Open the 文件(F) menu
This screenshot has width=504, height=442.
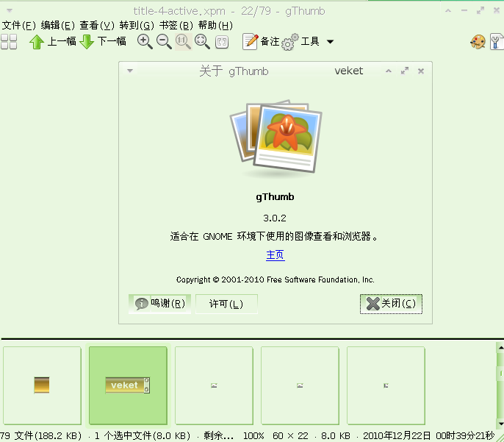pos(19,25)
